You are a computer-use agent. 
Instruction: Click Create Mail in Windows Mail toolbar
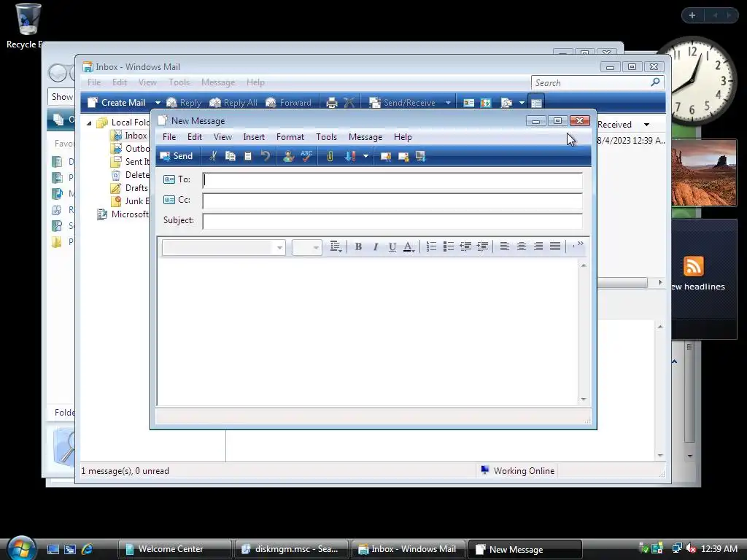click(x=117, y=103)
